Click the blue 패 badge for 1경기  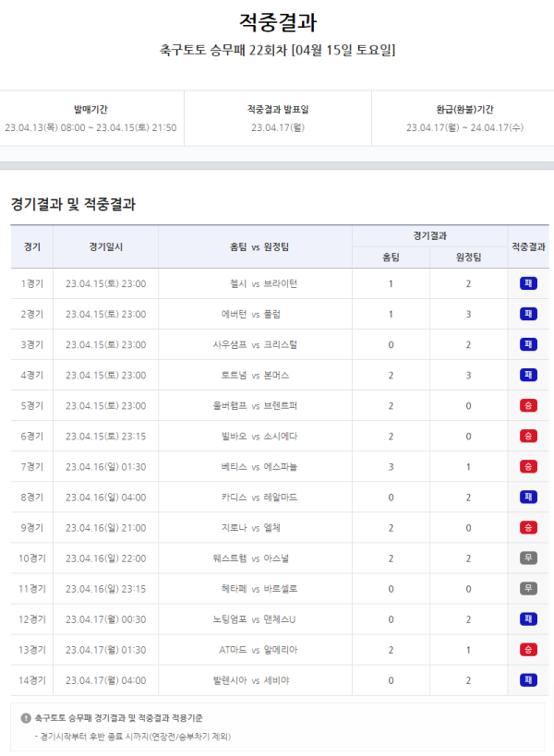click(528, 283)
